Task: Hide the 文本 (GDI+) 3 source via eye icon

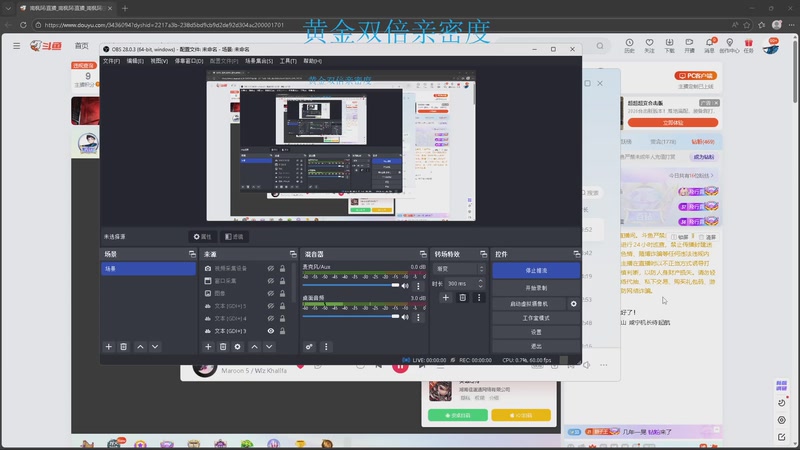Action: [271, 331]
